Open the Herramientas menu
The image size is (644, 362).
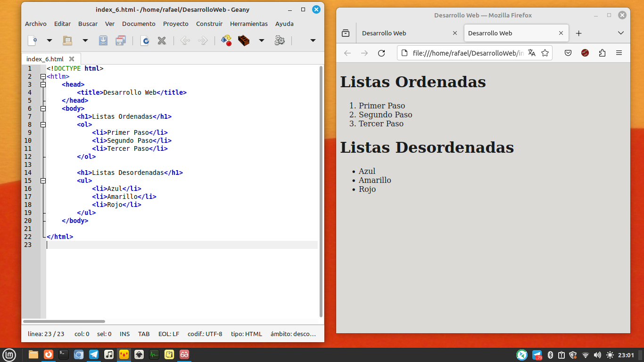[249, 24]
